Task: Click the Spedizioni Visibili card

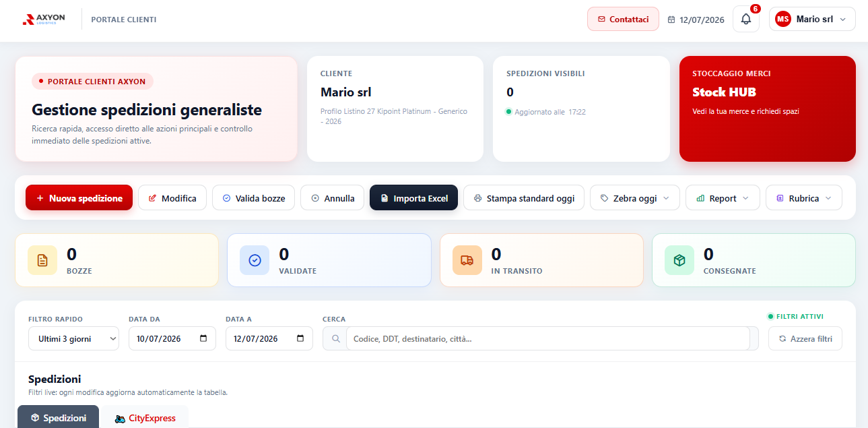Action: 581,109
